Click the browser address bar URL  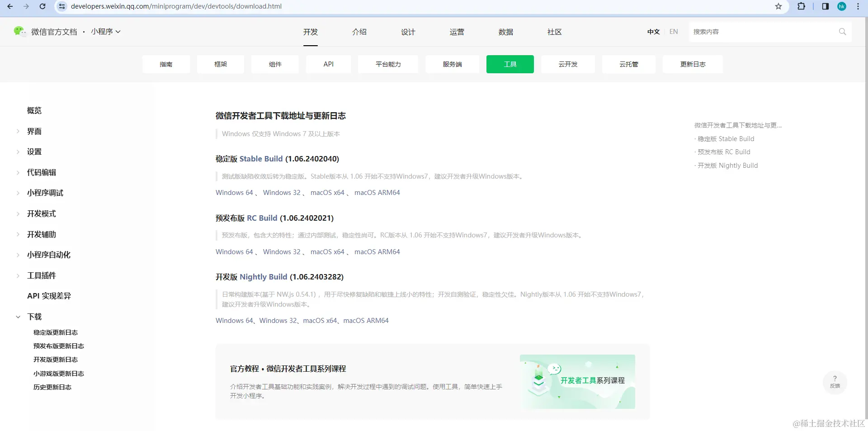[176, 6]
